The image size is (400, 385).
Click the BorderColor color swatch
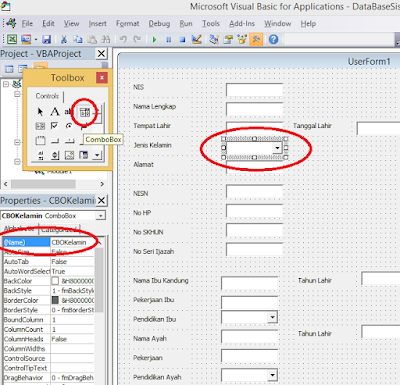click(55, 300)
